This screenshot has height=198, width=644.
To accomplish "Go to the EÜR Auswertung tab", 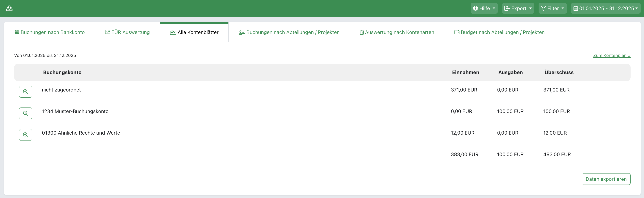I will [130, 32].
